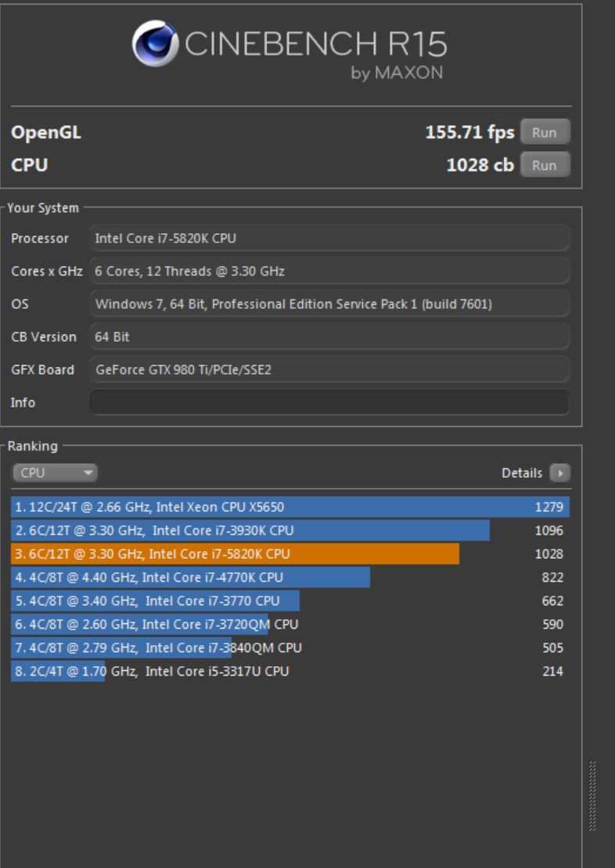Click the CB Version field

(x=329, y=336)
